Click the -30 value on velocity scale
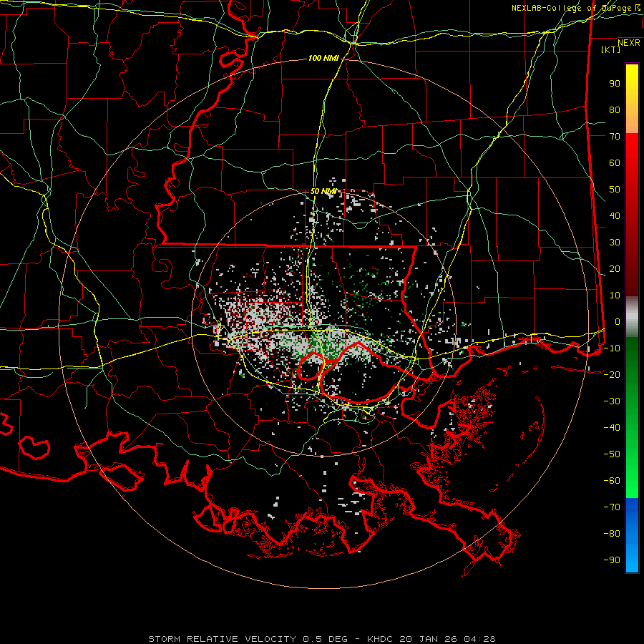Viewport: 644px width, 644px height. pyautogui.click(x=612, y=401)
